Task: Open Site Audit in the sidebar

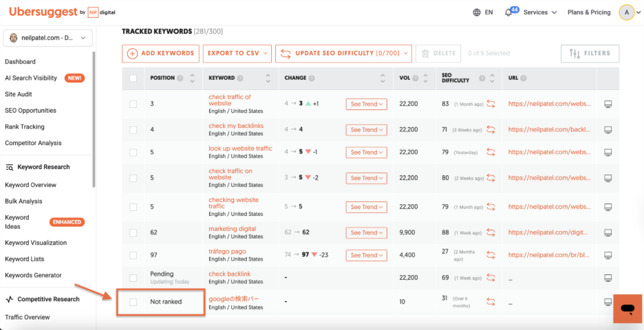Action: coord(19,94)
